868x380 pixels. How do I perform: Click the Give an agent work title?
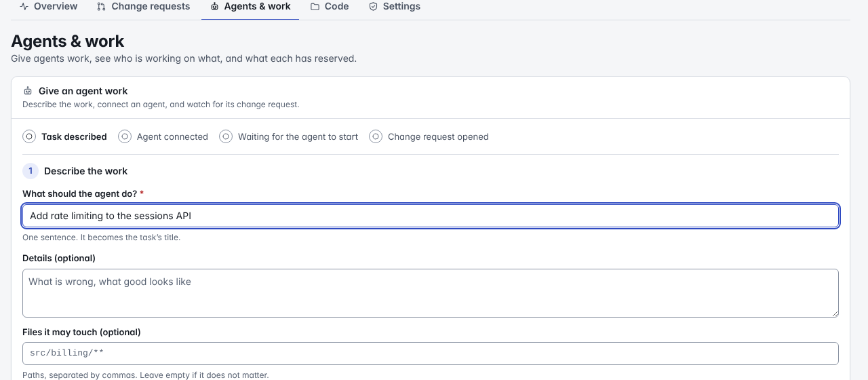point(83,91)
